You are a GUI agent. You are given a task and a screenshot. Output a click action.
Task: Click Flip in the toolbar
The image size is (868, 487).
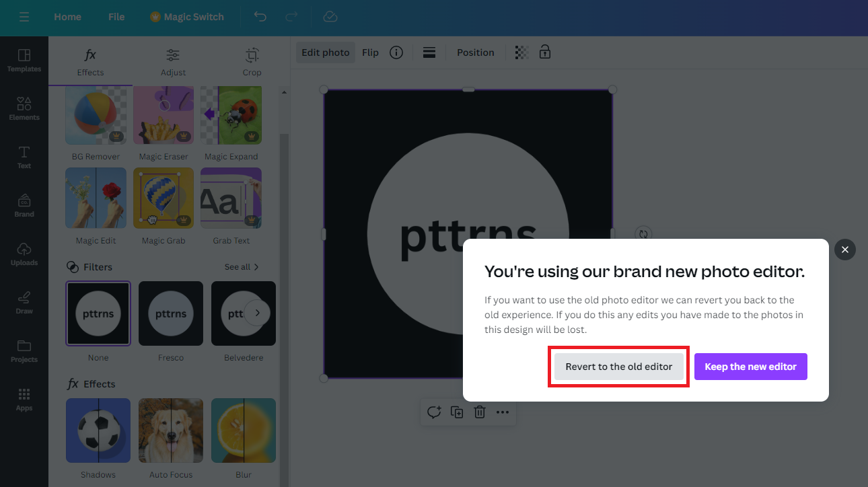pos(371,52)
